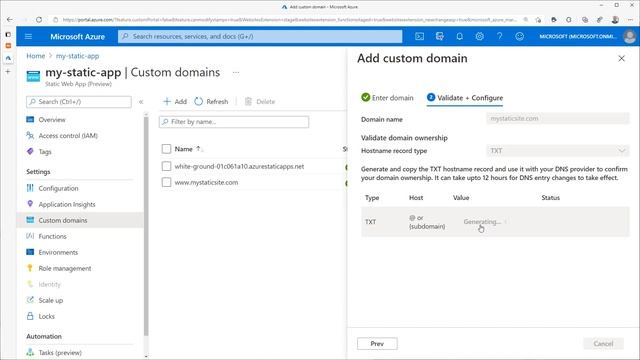Open Application Insights
The height and width of the screenshot is (360, 640).
pyautogui.click(x=67, y=204)
